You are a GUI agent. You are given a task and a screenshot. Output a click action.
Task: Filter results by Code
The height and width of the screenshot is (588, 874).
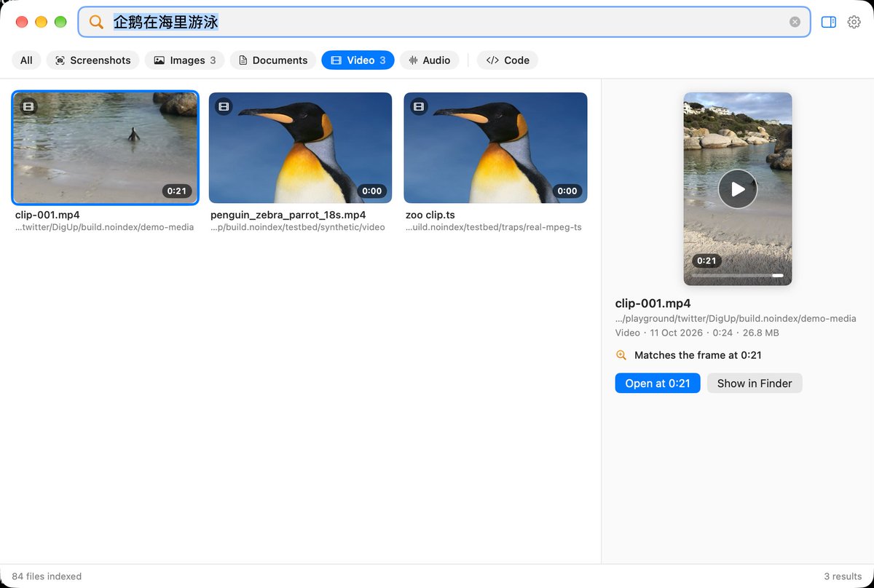click(x=508, y=60)
